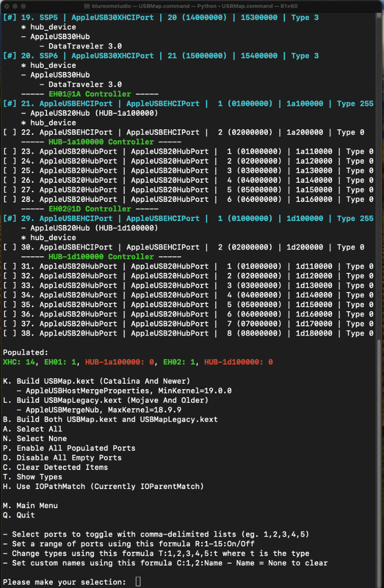Click option 'H. Use IOPathMatch'
Screen dimensions: 384x588
click(103, 486)
